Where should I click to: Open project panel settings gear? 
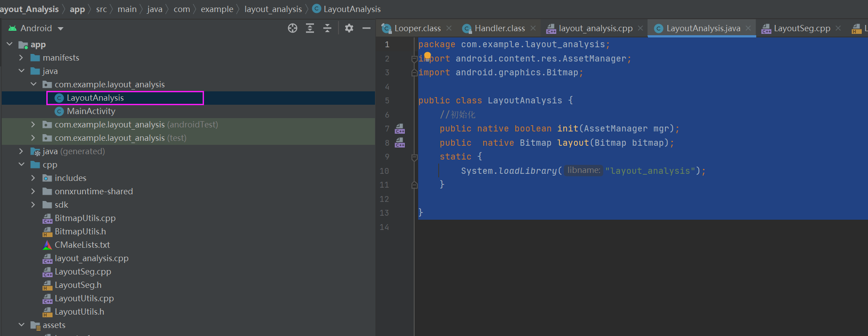tap(349, 28)
